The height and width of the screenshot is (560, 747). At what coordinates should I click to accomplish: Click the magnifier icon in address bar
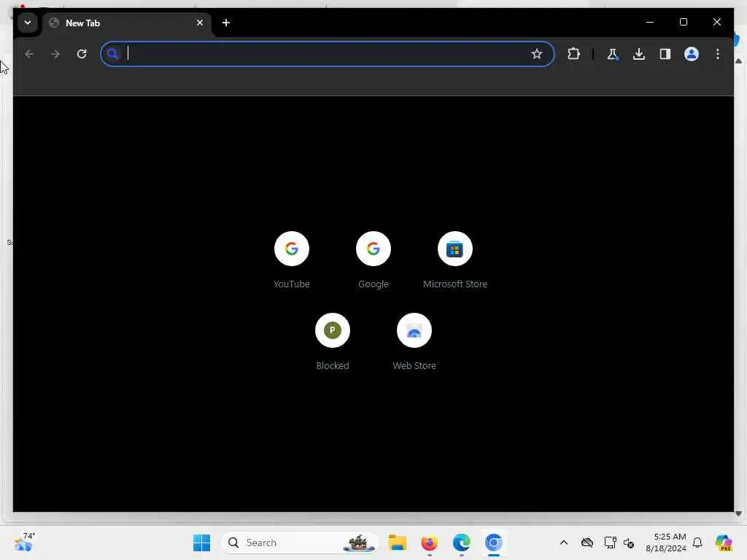tap(112, 54)
